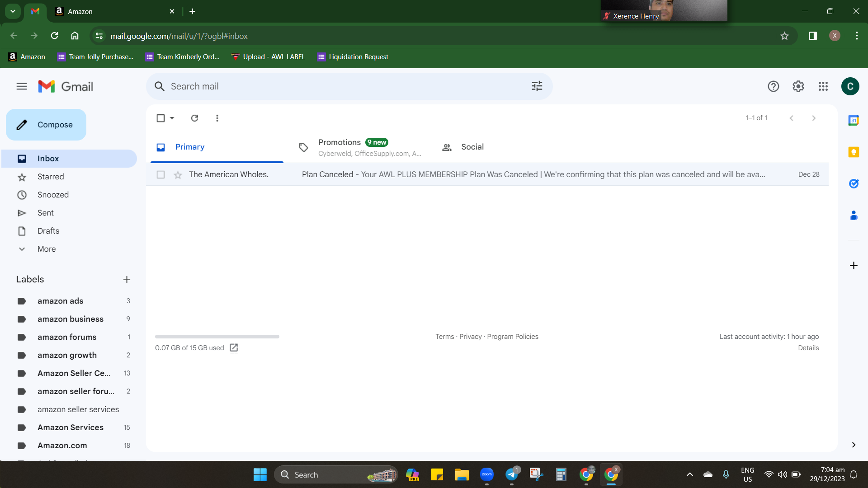The width and height of the screenshot is (868, 488).
Task: Switch to the Primary tab
Action: tap(217, 147)
